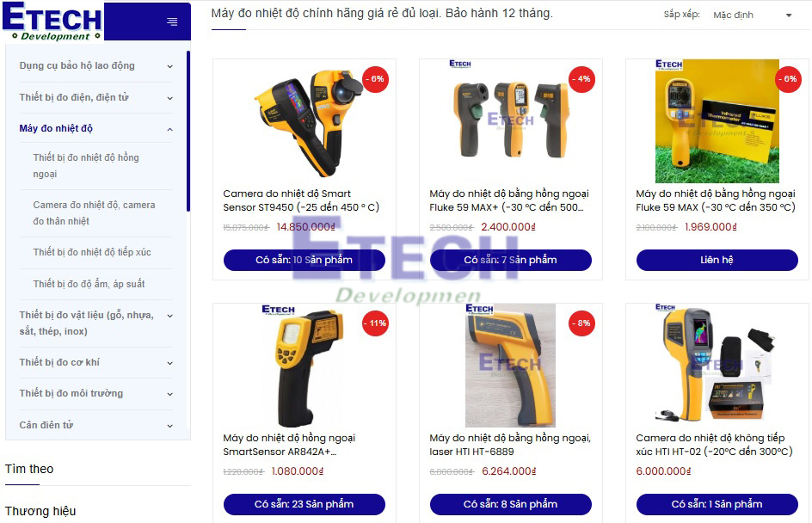This screenshot has height=523, width=812.
Task: Select Thiết bị đo độ ẩm, áp suất submenu
Action: [x=89, y=284]
